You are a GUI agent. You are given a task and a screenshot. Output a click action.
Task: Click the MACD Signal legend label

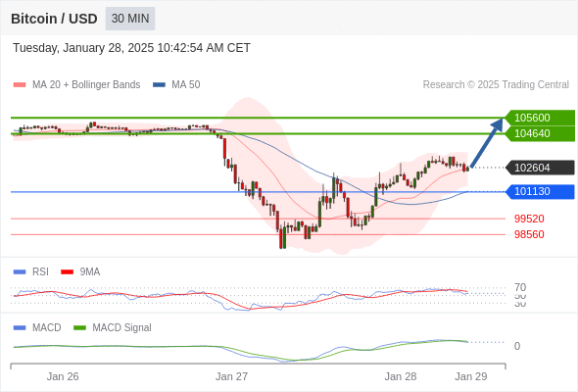121,328
